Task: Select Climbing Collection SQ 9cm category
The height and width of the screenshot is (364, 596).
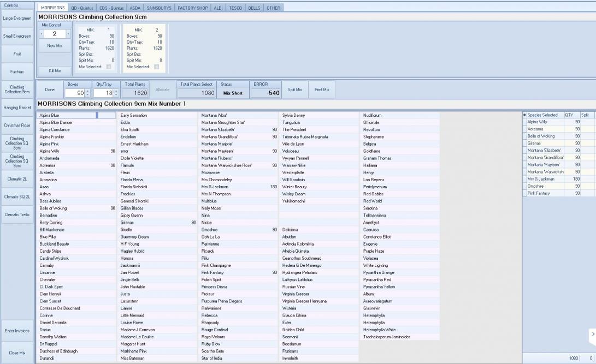Action: 17,161
